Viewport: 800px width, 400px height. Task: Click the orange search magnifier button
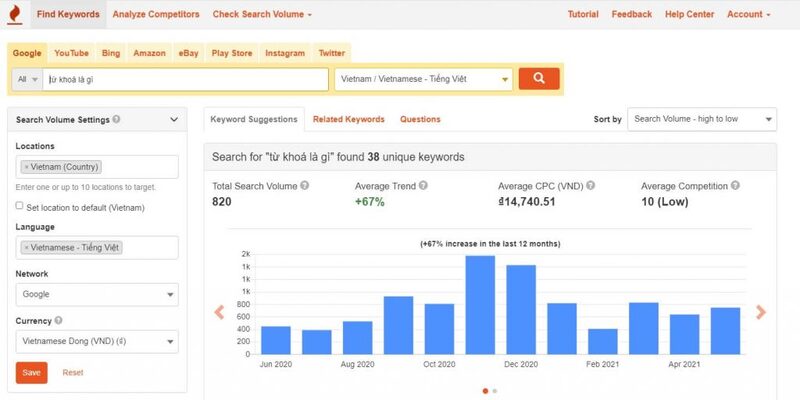coord(539,78)
